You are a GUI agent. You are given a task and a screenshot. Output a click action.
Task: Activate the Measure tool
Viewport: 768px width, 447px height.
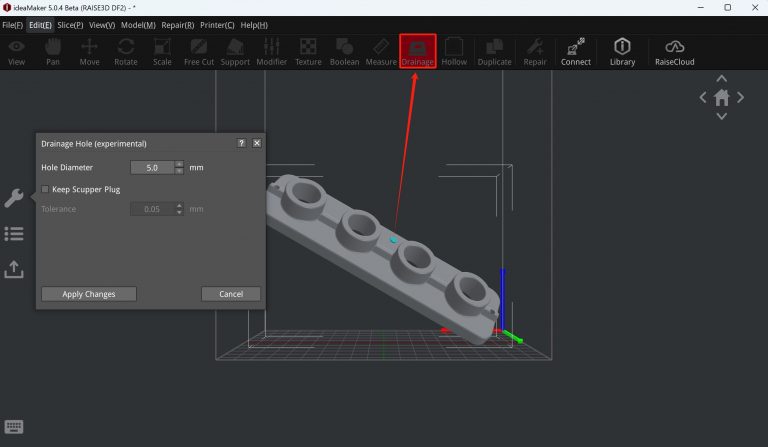[381, 52]
